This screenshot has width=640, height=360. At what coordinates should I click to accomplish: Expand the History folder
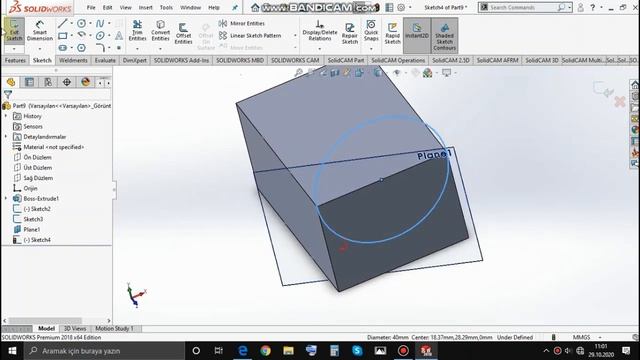pyautogui.click(x=6, y=116)
